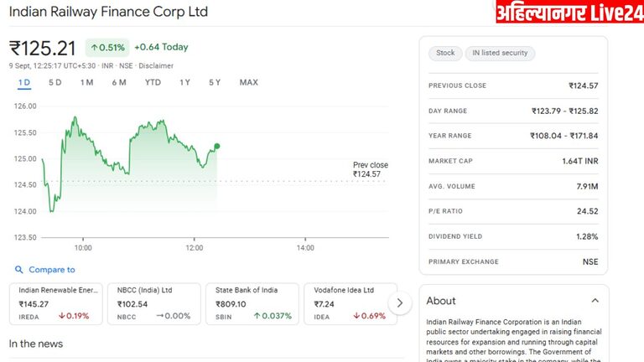Click the green 0.51% change badge

(106, 47)
